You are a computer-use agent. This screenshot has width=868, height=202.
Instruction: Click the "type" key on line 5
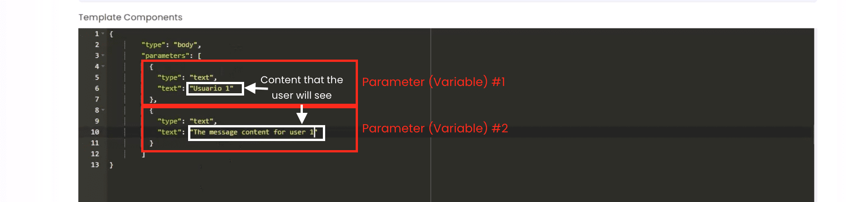click(x=169, y=77)
